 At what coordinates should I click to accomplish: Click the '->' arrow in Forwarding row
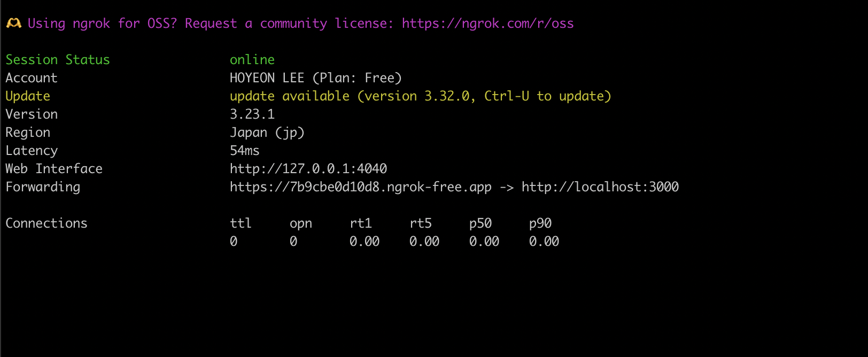click(x=507, y=188)
